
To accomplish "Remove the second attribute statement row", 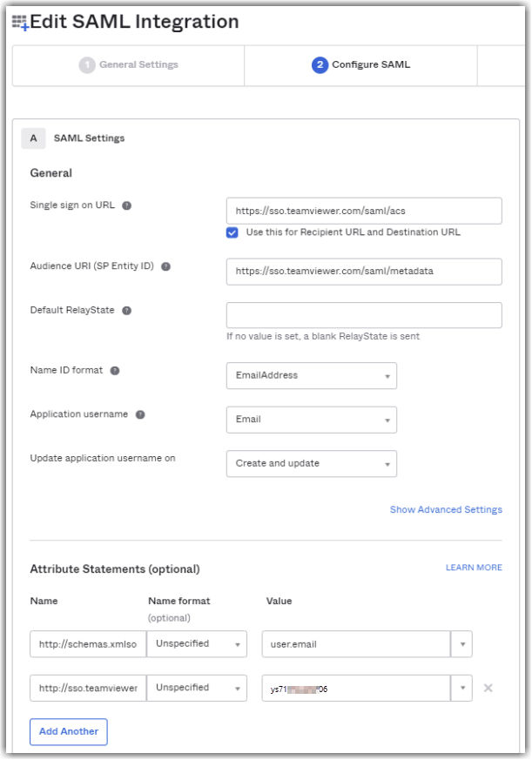I will click(x=488, y=688).
